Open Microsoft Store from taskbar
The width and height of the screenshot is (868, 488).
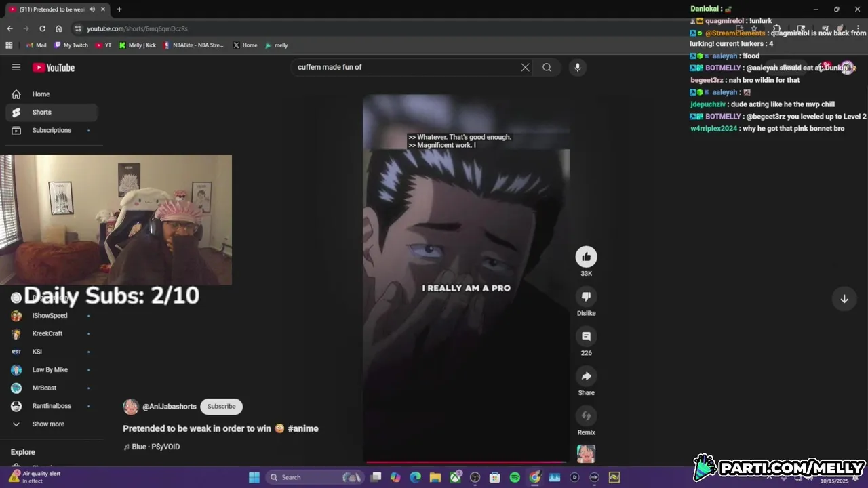coord(495,477)
